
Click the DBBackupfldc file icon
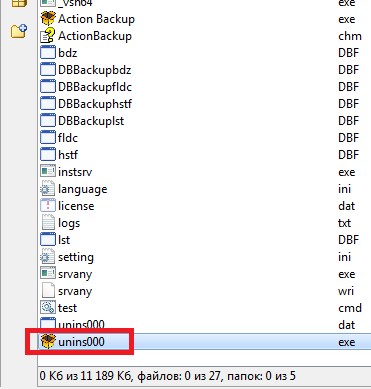[x=48, y=87]
